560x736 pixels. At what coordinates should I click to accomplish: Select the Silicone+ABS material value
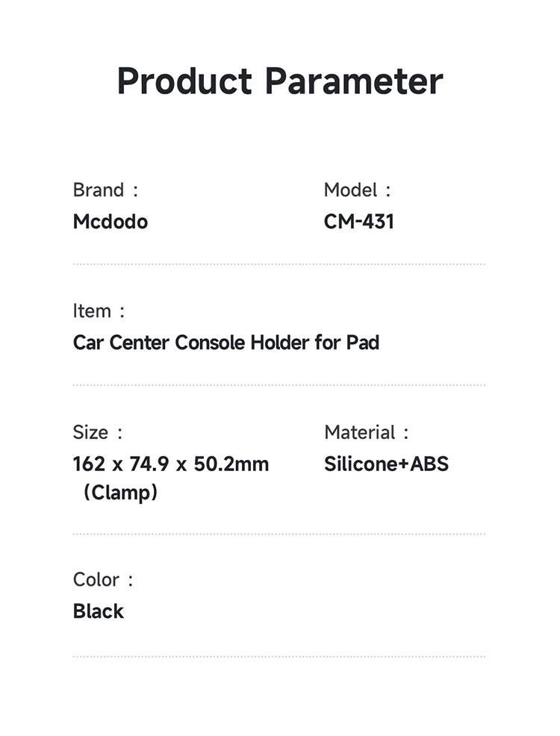tap(386, 464)
